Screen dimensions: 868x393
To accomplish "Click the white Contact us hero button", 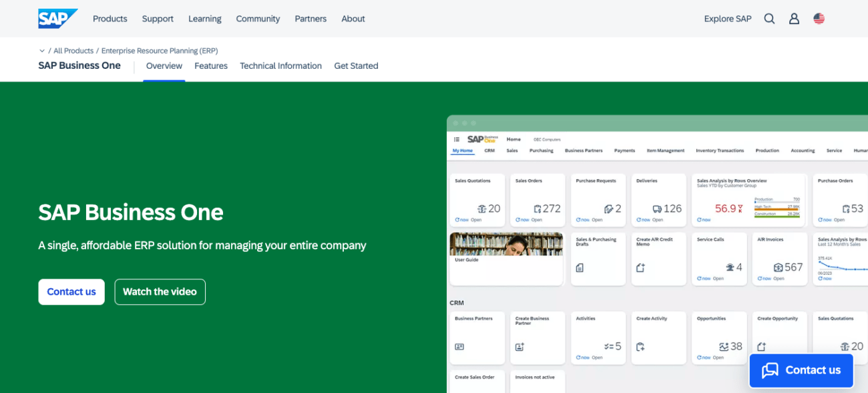I will click(x=71, y=292).
